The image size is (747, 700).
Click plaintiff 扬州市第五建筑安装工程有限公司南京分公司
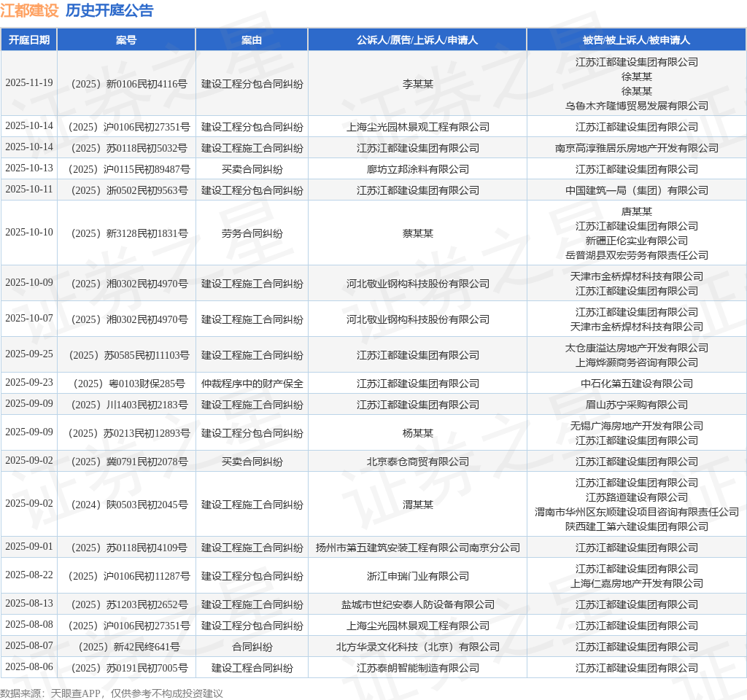click(418, 548)
